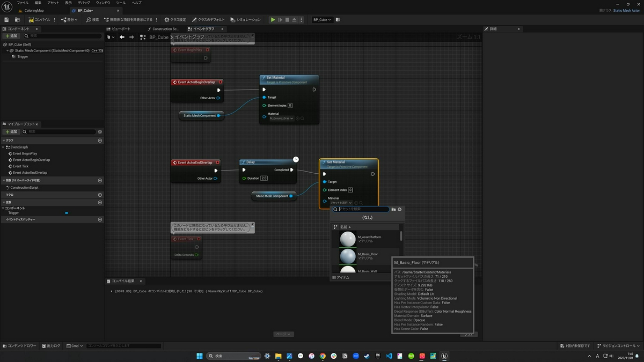Image resolution: width=644 pixels, height=362 pixels.
Task: Select Event ActorBeginOverlap in My Blueprint list
Action: (x=31, y=160)
